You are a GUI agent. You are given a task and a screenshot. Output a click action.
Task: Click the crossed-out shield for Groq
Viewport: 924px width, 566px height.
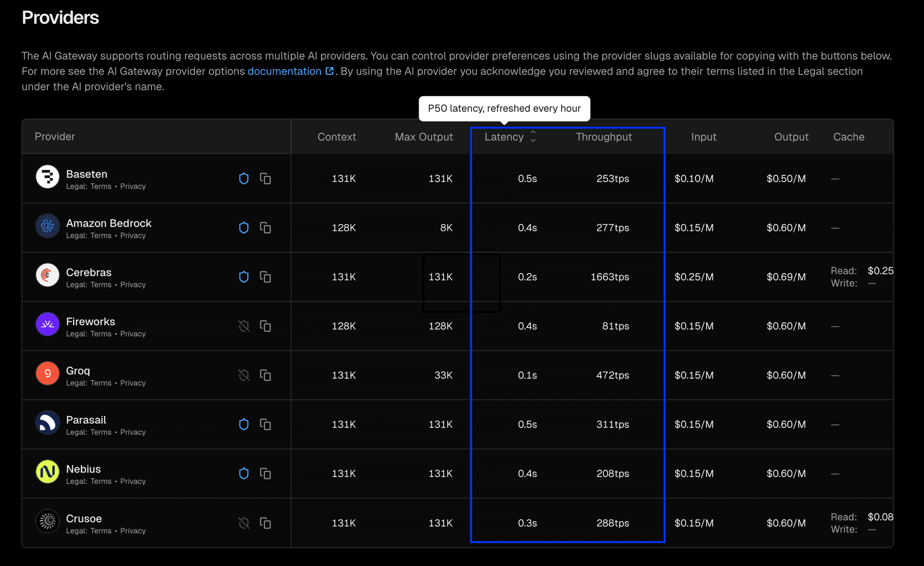(x=244, y=375)
